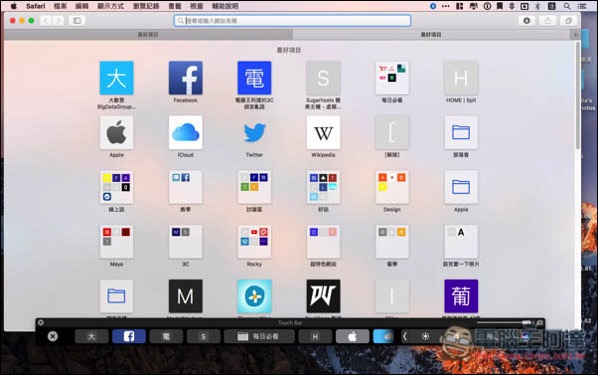The width and height of the screenshot is (598, 375).
Task: Open Spotlight search in the menu bar
Action: coord(567,6)
